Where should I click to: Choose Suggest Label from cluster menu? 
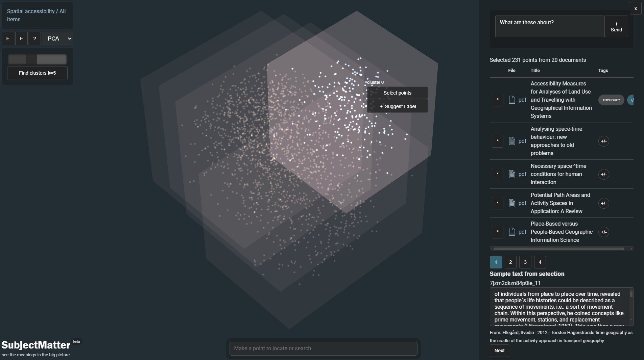(397, 106)
